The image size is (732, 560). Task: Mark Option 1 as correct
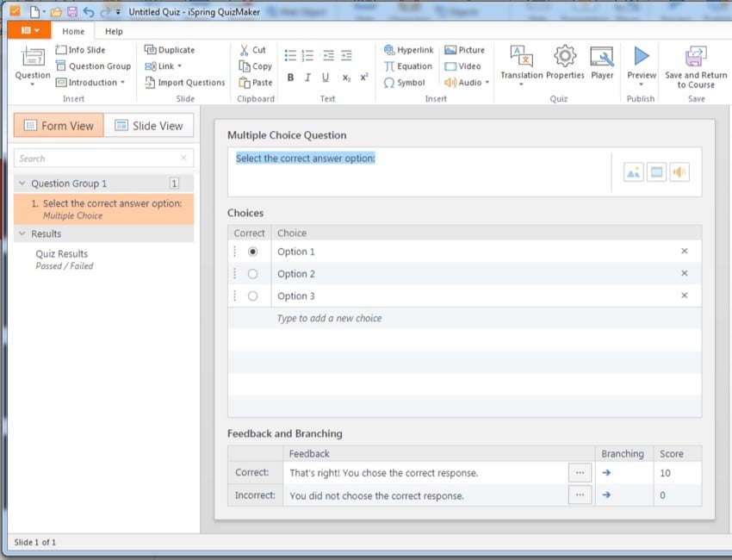point(252,252)
